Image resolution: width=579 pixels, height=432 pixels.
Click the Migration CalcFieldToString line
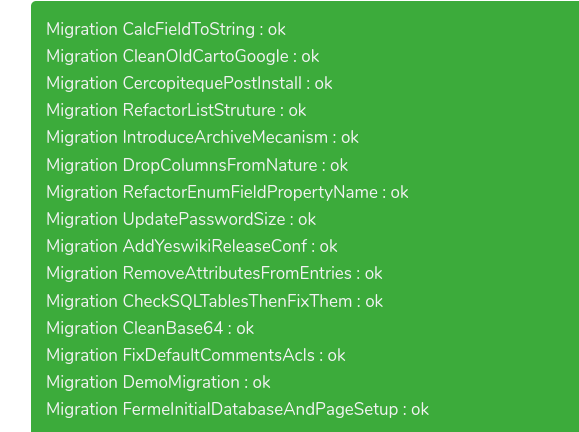click(166, 30)
